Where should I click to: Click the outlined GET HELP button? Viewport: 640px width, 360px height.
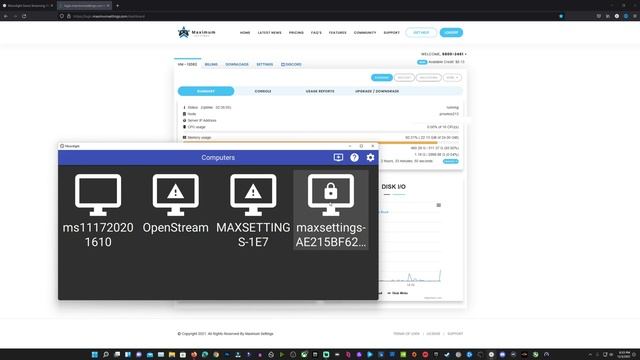[x=421, y=33]
